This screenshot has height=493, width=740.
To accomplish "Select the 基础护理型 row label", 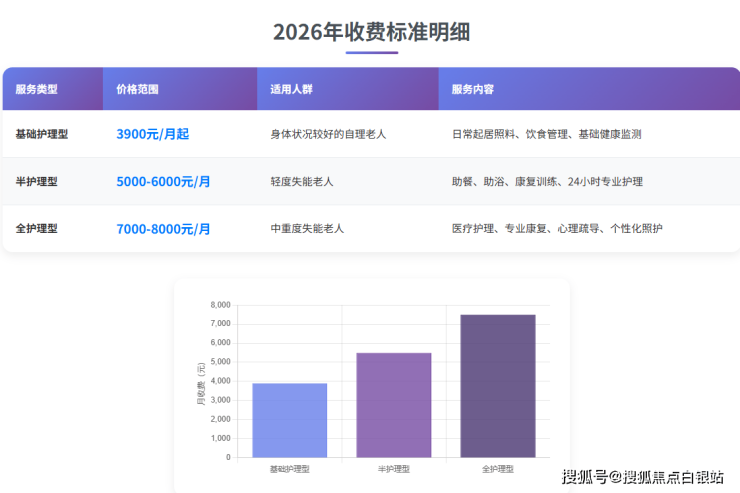I will click(42, 133).
